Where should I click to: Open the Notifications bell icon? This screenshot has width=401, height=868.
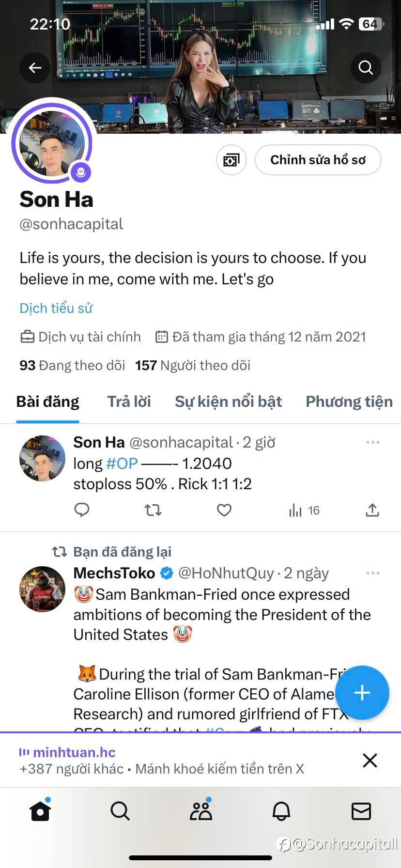281,811
